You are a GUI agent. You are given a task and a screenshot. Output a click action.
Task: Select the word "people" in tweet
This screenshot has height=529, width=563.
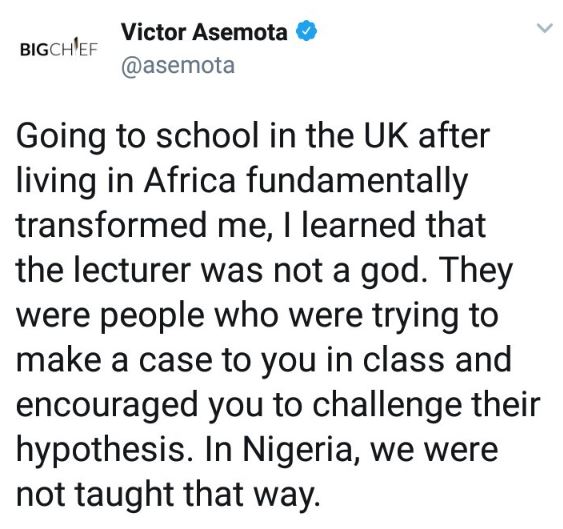tap(152, 317)
